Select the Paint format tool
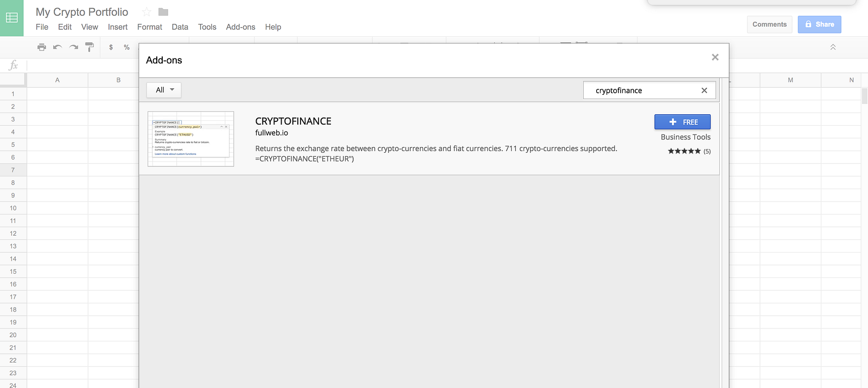 pyautogui.click(x=90, y=47)
